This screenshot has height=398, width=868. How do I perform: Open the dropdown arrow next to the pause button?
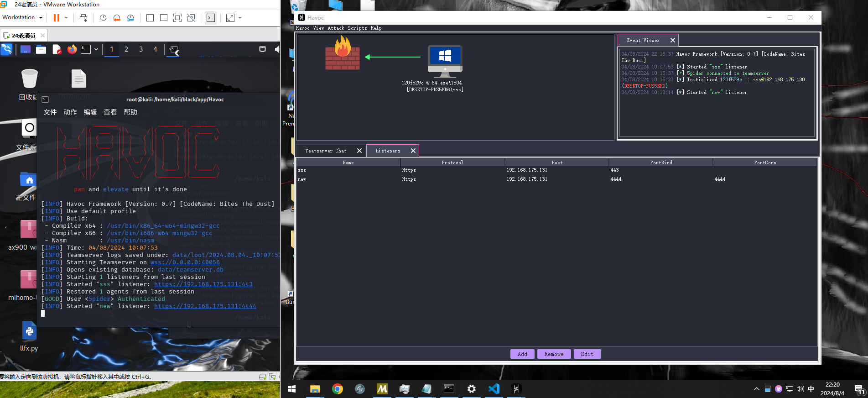point(66,18)
